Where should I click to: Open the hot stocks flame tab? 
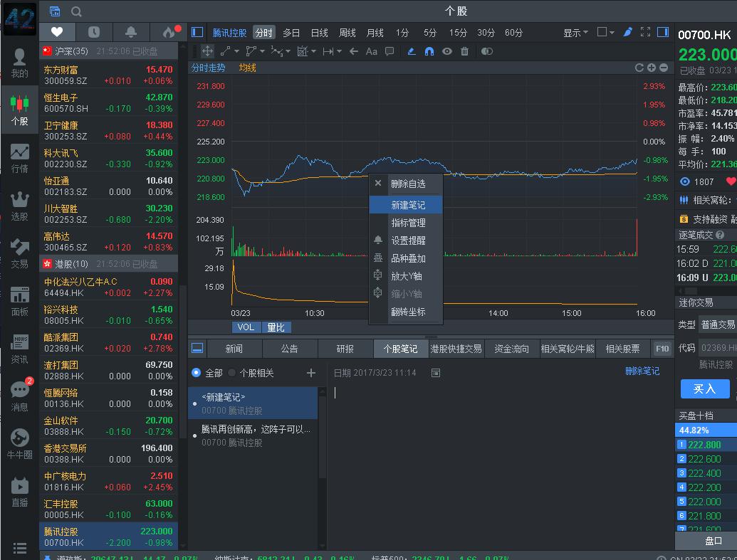click(x=169, y=32)
